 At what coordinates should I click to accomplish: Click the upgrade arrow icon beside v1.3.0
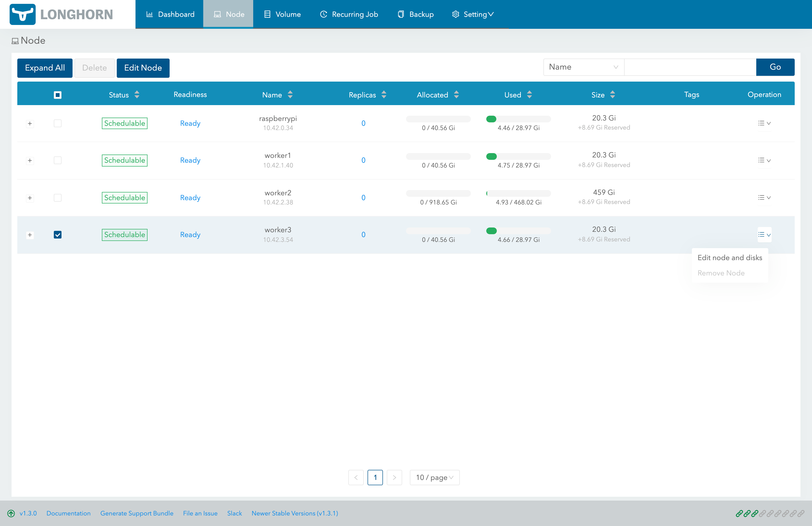pos(11,513)
